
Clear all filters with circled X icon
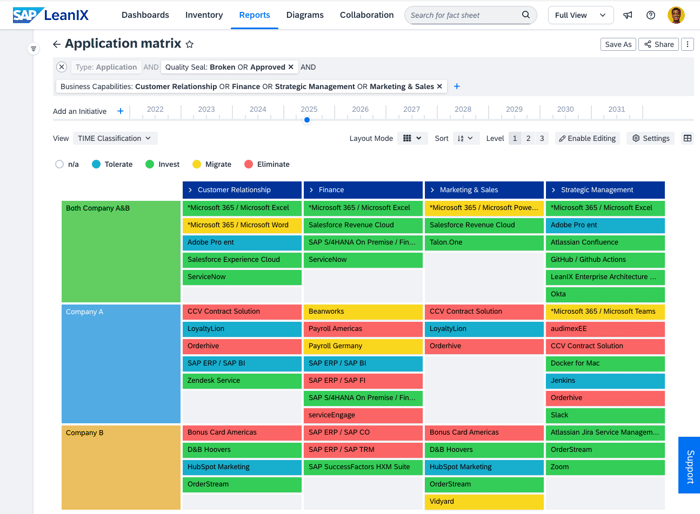[x=62, y=67]
